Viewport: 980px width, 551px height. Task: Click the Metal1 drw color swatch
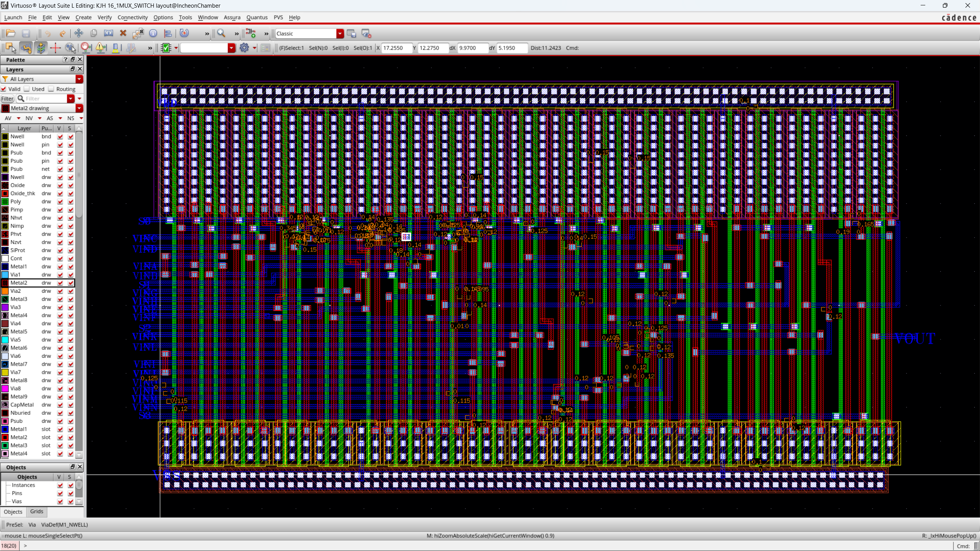coord(5,267)
